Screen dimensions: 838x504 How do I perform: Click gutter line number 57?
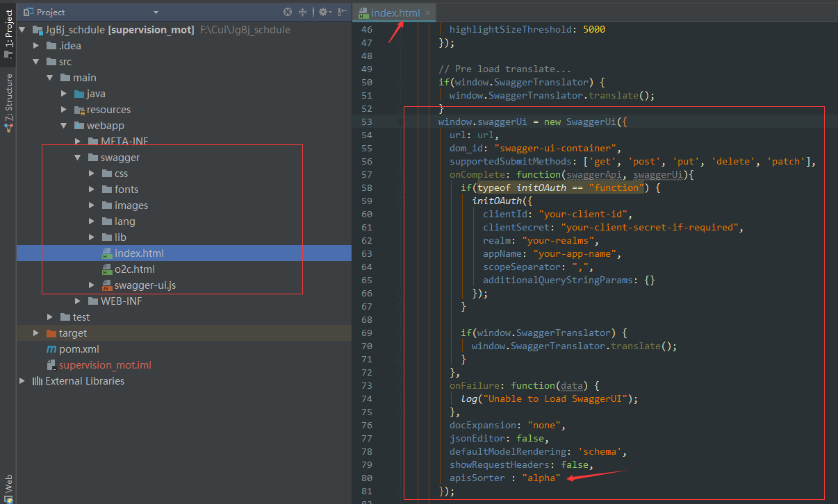pos(367,174)
